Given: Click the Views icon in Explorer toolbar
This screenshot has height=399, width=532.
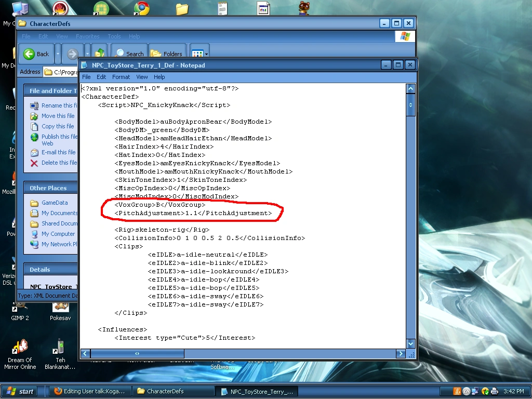Looking at the screenshot, I should pyautogui.click(x=197, y=54).
